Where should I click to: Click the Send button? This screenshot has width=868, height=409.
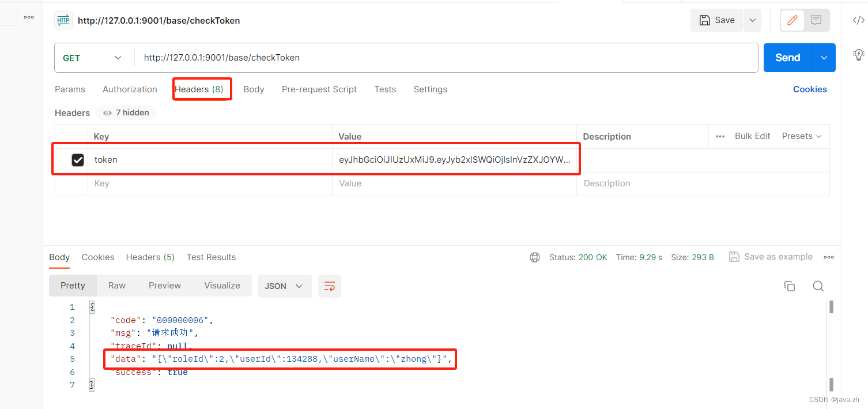[x=787, y=58]
